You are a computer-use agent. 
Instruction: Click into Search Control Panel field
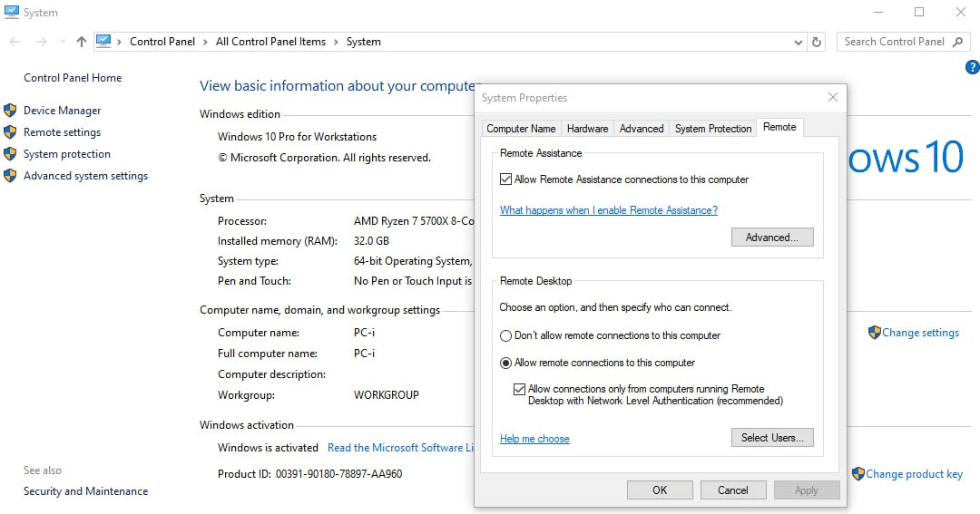894,42
